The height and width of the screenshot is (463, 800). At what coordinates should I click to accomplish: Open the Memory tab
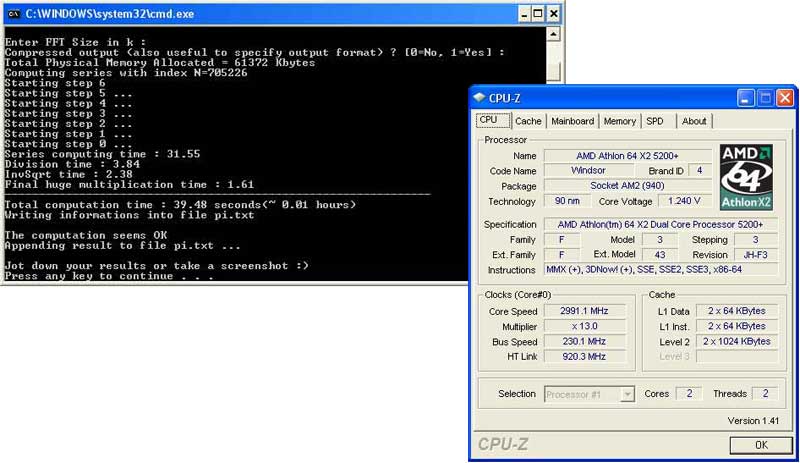pyautogui.click(x=619, y=121)
